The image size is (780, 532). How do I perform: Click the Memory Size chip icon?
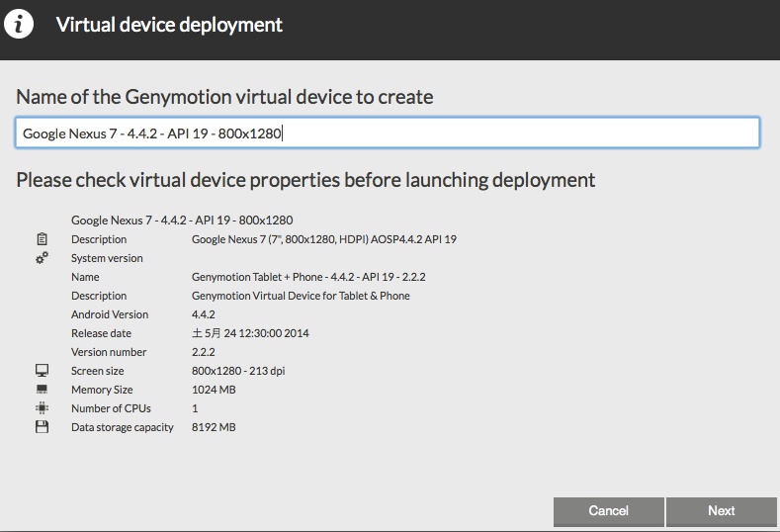pos(42,390)
